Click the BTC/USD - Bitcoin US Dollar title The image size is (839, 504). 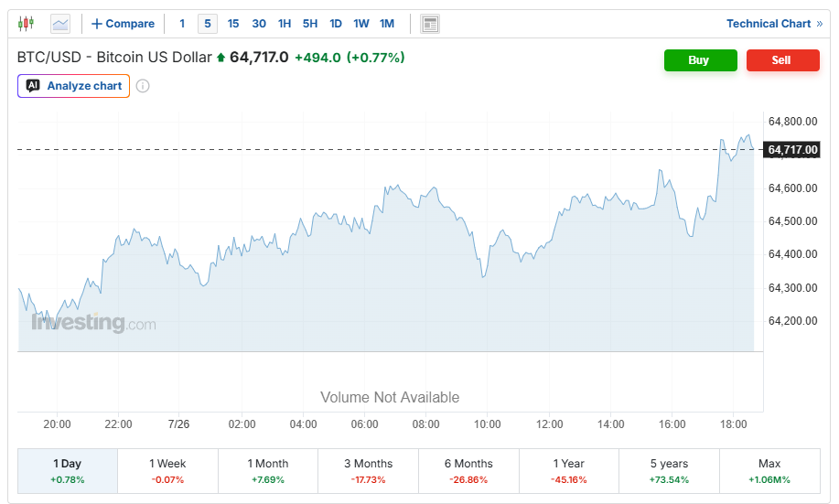tap(114, 58)
